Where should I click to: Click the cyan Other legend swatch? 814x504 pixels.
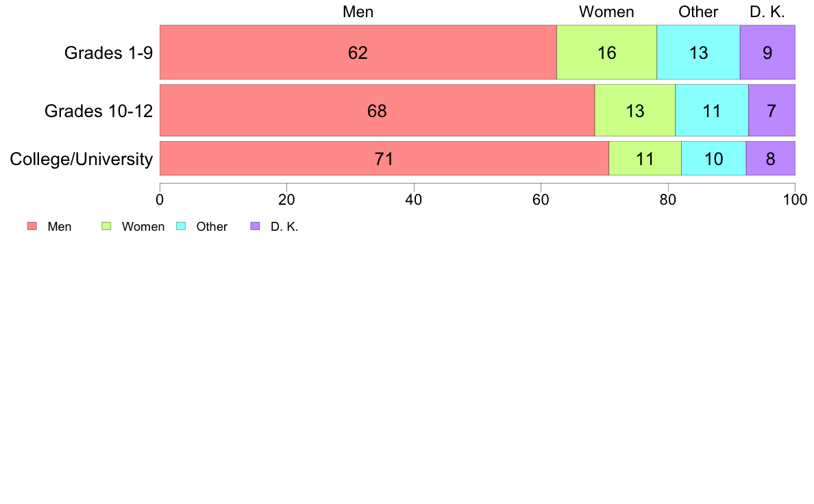tap(181, 226)
